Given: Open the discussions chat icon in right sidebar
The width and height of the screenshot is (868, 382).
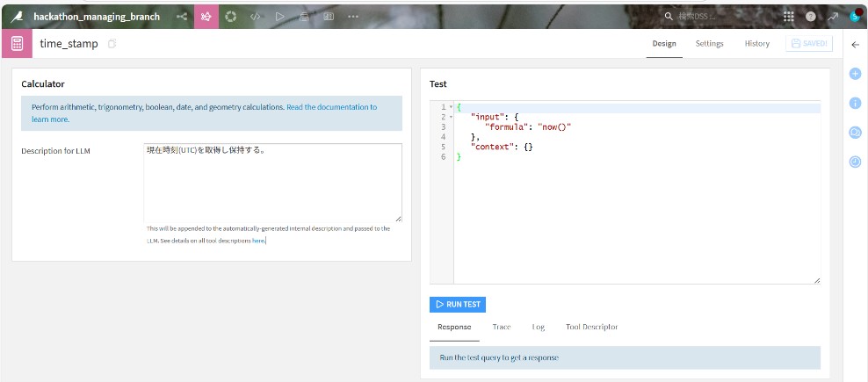Looking at the screenshot, I should (855, 132).
